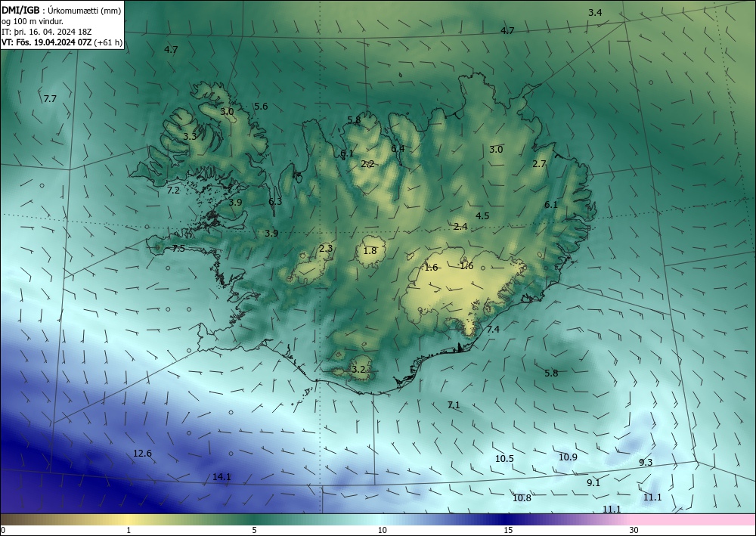Click the 9.3 ocean value
The image size is (756, 536).
(x=646, y=462)
